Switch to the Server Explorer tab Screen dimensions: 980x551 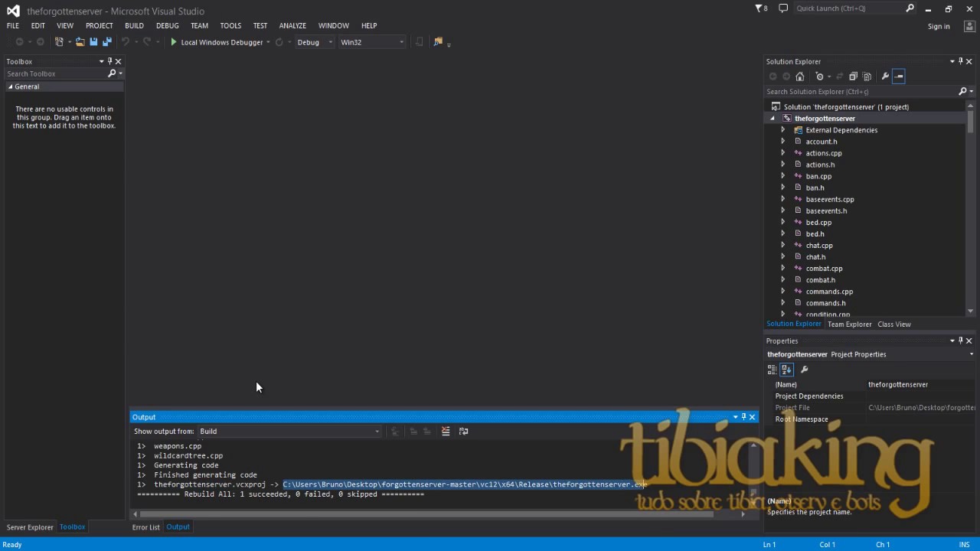[30, 527]
